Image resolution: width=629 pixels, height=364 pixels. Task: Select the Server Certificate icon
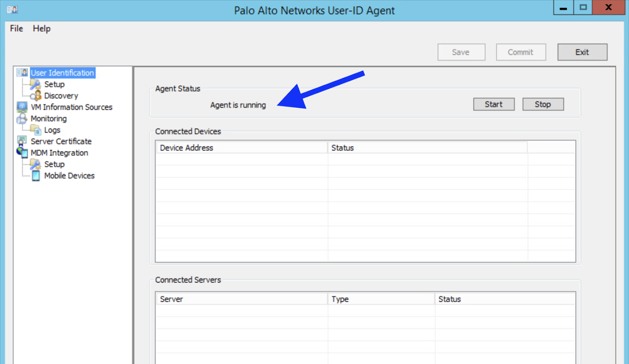click(x=22, y=141)
